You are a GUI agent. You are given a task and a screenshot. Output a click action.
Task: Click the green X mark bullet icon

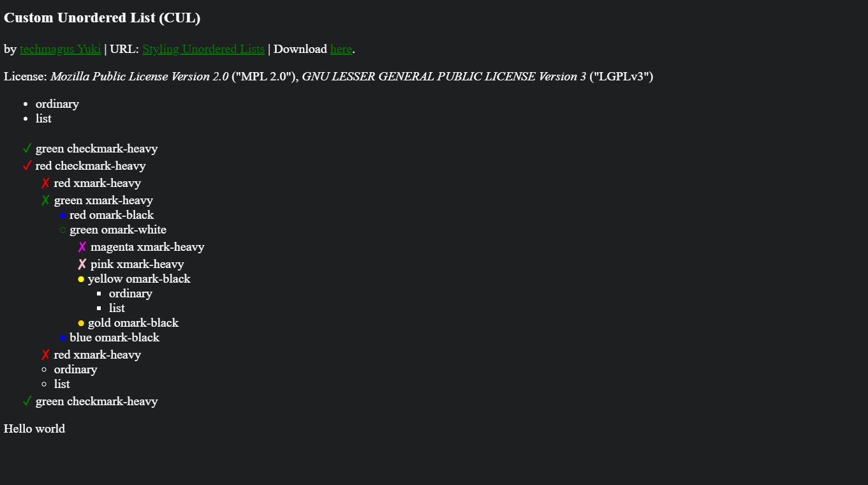[x=45, y=200]
